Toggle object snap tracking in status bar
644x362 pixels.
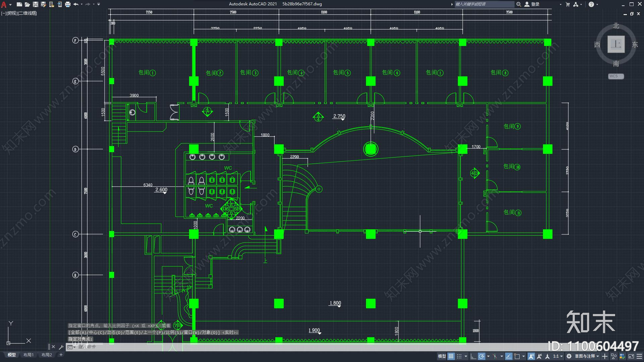[x=509, y=356]
